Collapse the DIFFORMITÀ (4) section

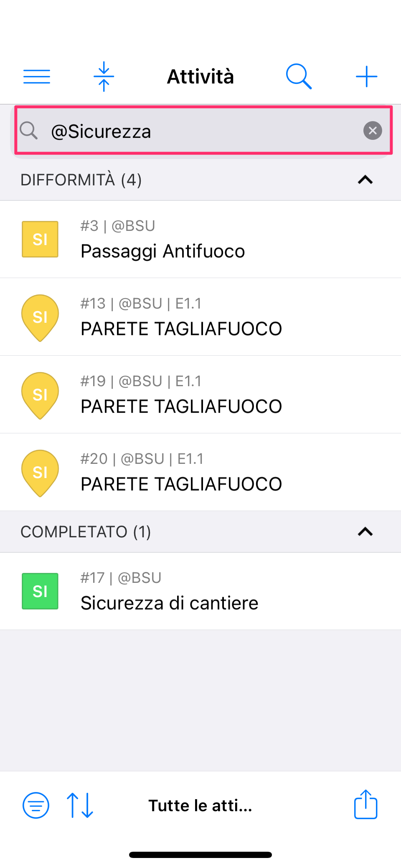(365, 180)
